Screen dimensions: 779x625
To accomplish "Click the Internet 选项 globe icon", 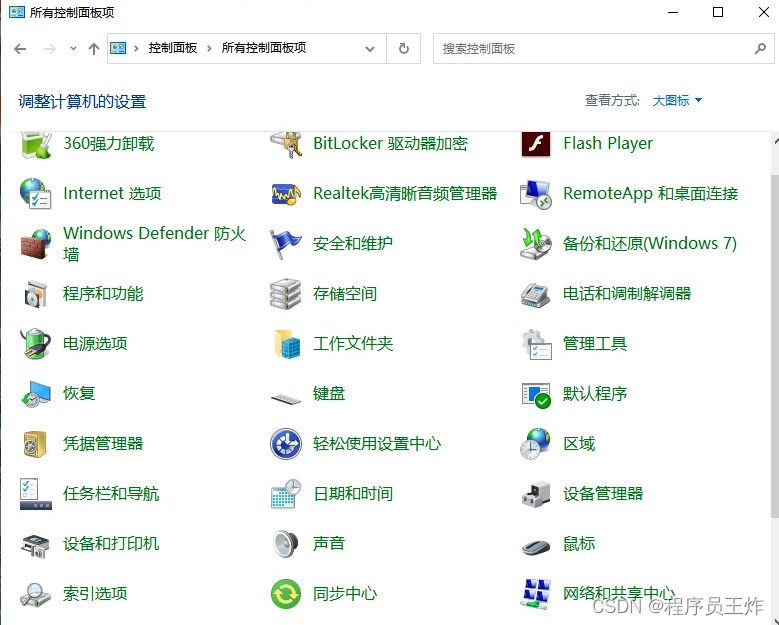I will pos(36,194).
